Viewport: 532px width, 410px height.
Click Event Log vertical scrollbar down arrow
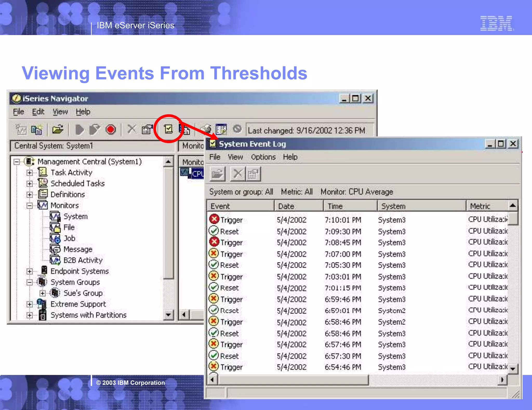tap(513, 369)
